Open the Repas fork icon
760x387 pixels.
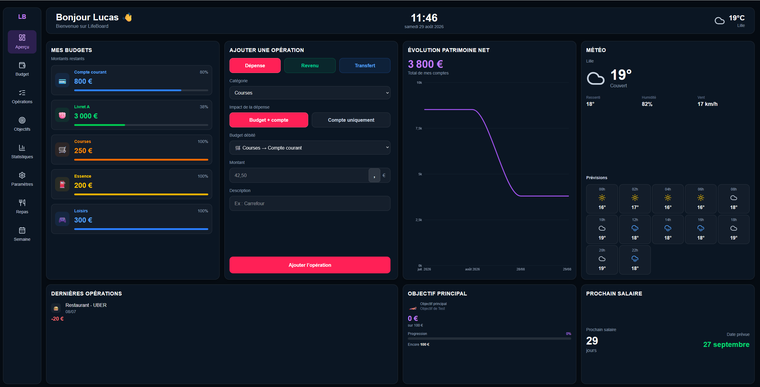point(22,203)
